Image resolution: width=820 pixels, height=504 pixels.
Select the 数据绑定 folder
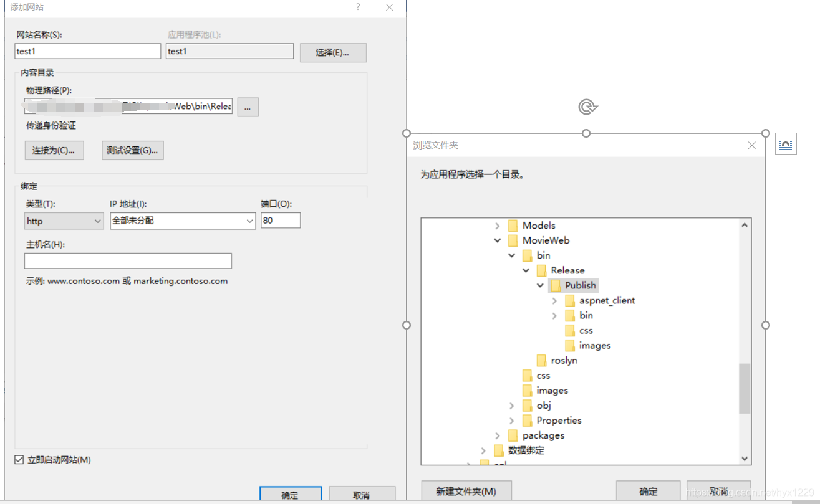(x=526, y=450)
